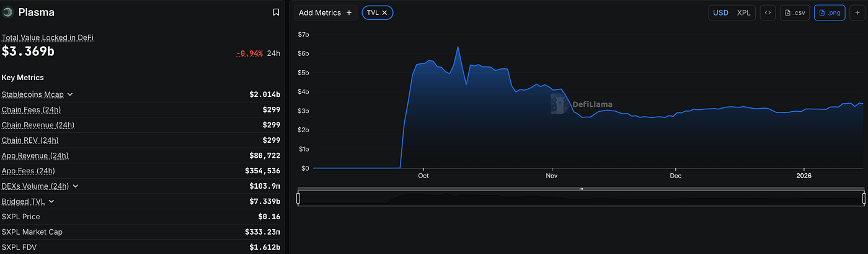Click the plus button beside .png
The width and height of the screenshot is (868, 254).
coord(857,12)
